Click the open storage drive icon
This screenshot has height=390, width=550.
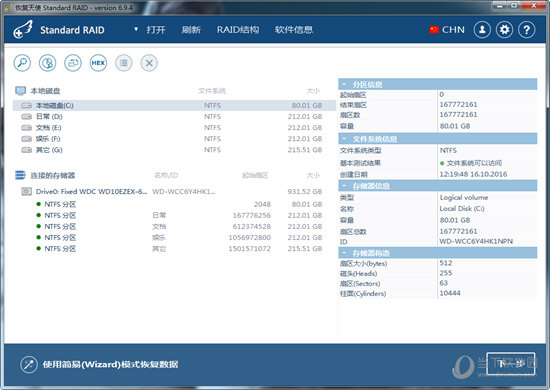73,63
